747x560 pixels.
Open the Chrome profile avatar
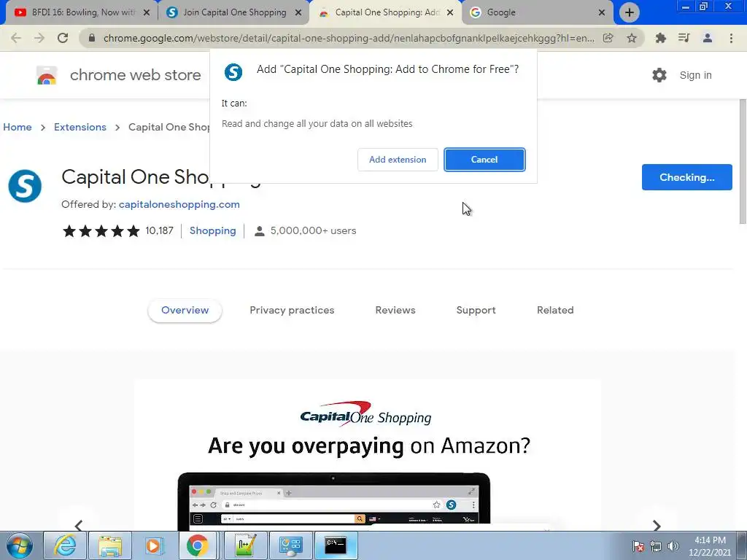pyautogui.click(x=708, y=38)
